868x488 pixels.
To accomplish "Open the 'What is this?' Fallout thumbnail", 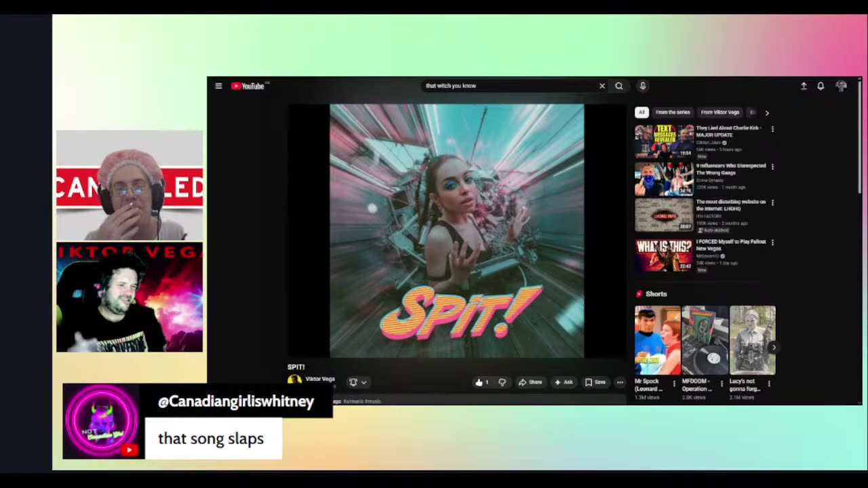I will pyautogui.click(x=664, y=255).
